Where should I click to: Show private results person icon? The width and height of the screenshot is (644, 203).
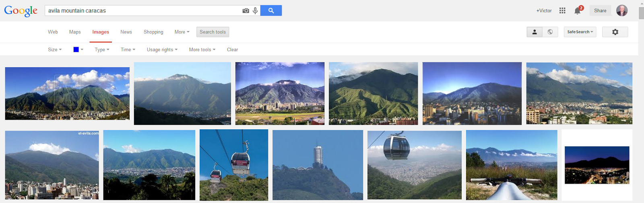coord(535,32)
